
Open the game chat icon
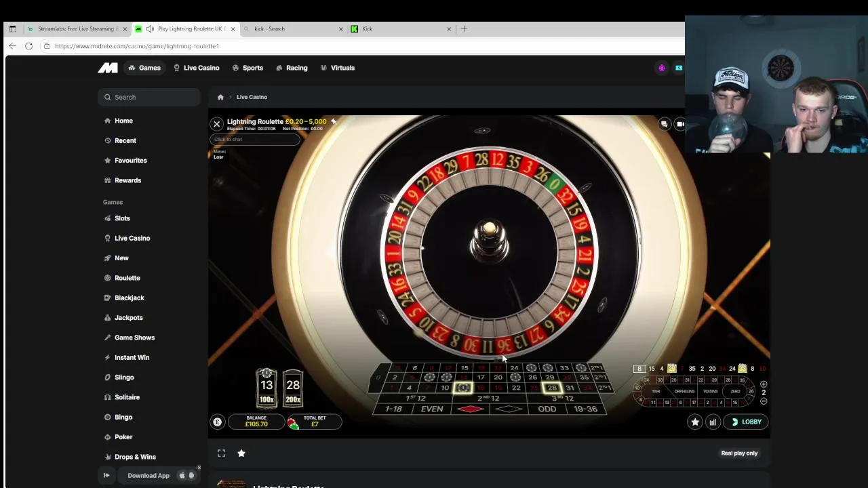pos(664,124)
